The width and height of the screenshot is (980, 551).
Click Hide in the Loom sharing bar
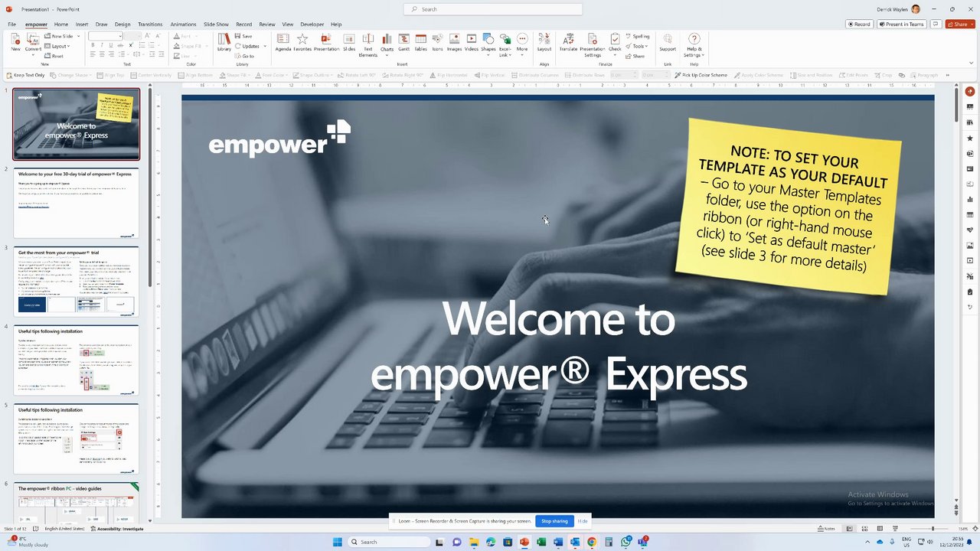pos(583,521)
